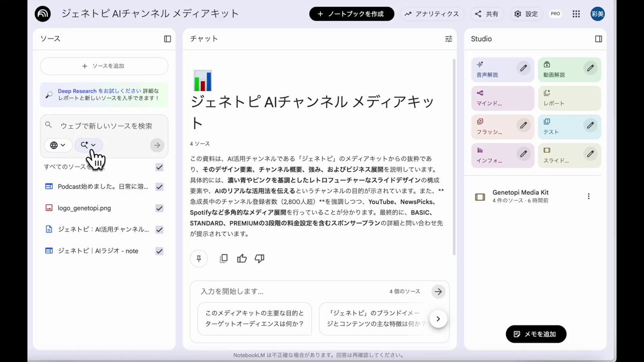The height and width of the screenshot is (362, 644).
Task: Copy the summary with the copy icon
Action: (x=224, y=258)
